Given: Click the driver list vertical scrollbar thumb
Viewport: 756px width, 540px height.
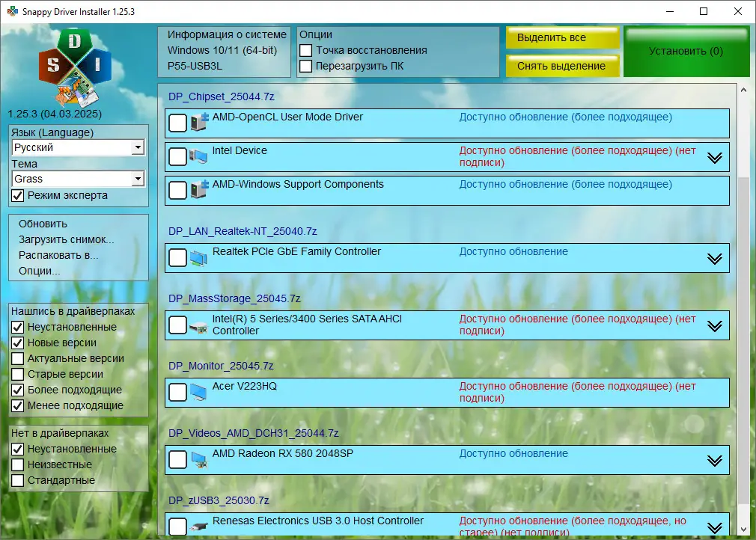Looking at the screenshot, I should click(743, 341).
